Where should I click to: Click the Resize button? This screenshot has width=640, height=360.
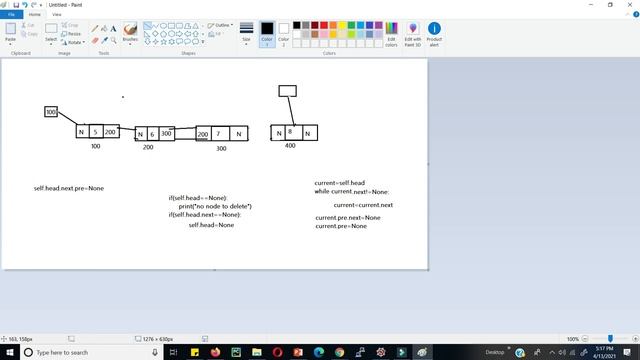tap(71, 33)
